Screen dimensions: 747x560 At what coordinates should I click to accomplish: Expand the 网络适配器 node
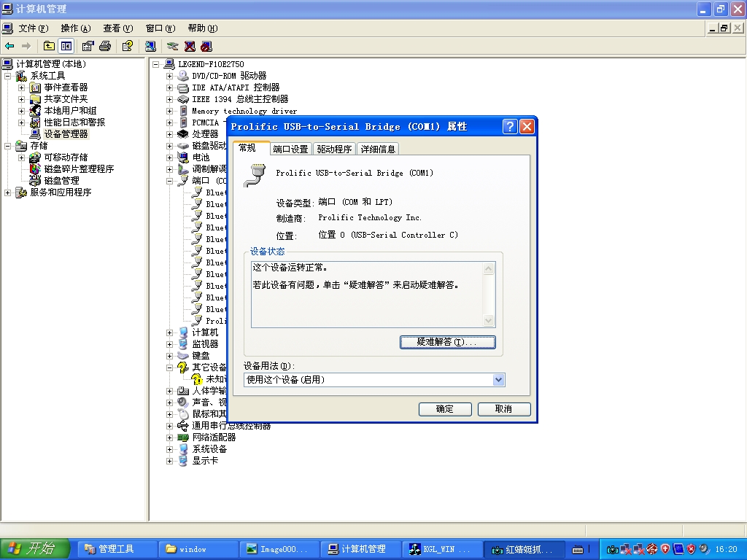[169, 437]
